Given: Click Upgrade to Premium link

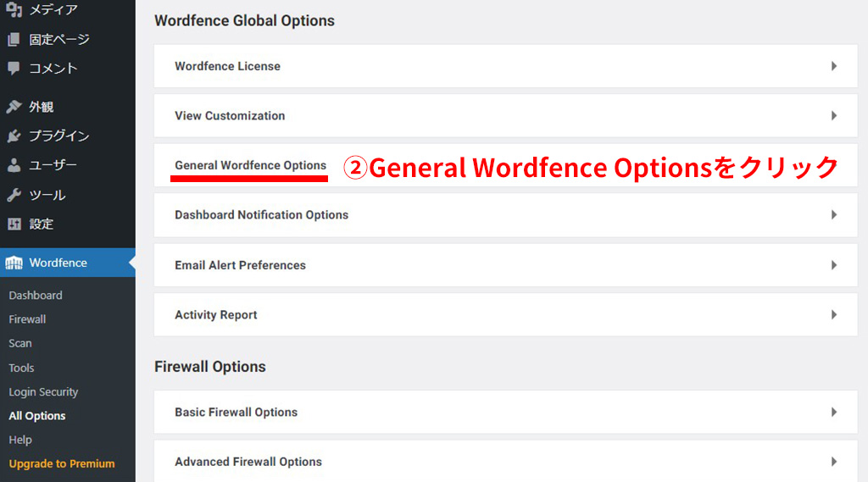Looking at the screenshot, I should [x=62, y=463].
